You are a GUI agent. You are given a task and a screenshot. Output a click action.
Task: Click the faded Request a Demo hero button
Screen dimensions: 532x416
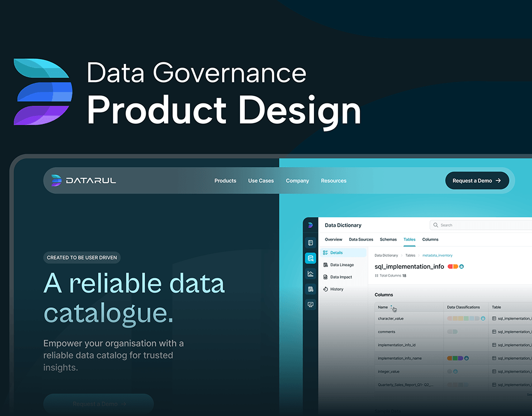pos(98,404)
